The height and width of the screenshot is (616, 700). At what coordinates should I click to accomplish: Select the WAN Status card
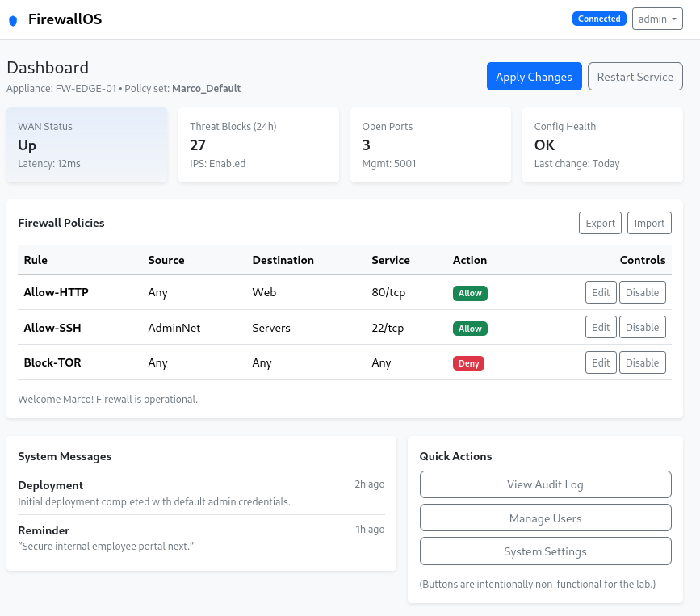coord(86,145)
